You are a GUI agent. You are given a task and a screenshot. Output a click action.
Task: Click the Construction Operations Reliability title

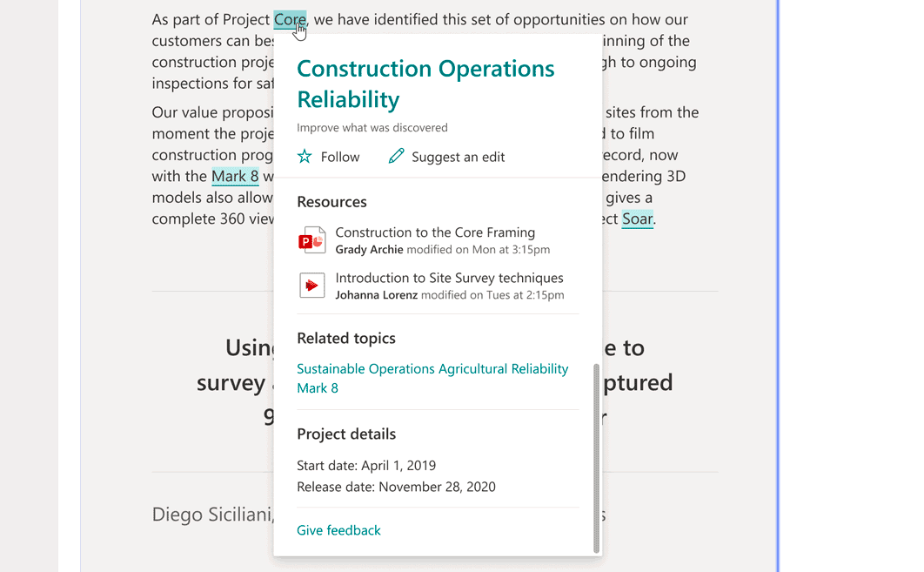[425, 84]
